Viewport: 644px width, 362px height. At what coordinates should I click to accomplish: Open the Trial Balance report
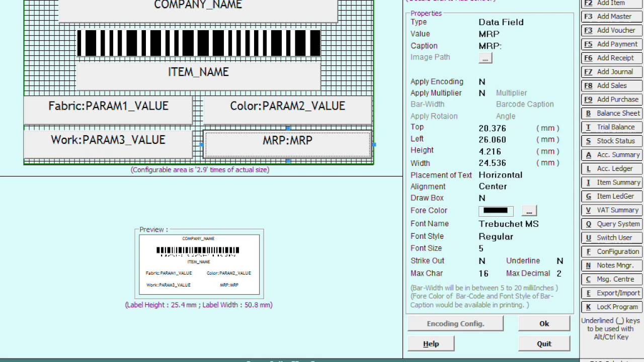(611, 127)
